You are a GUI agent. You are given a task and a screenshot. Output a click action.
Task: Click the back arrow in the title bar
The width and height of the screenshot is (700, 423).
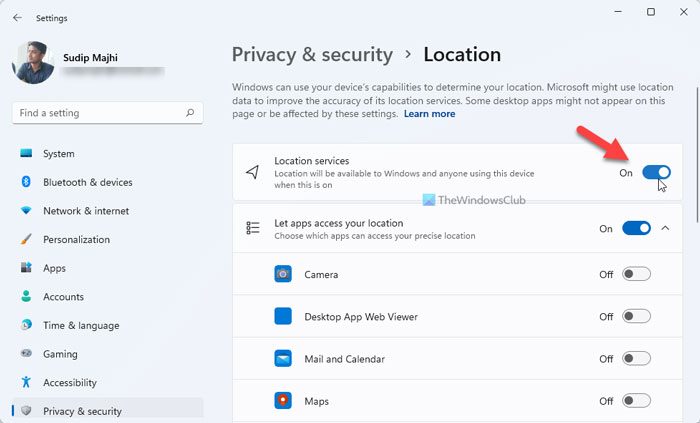17,17
